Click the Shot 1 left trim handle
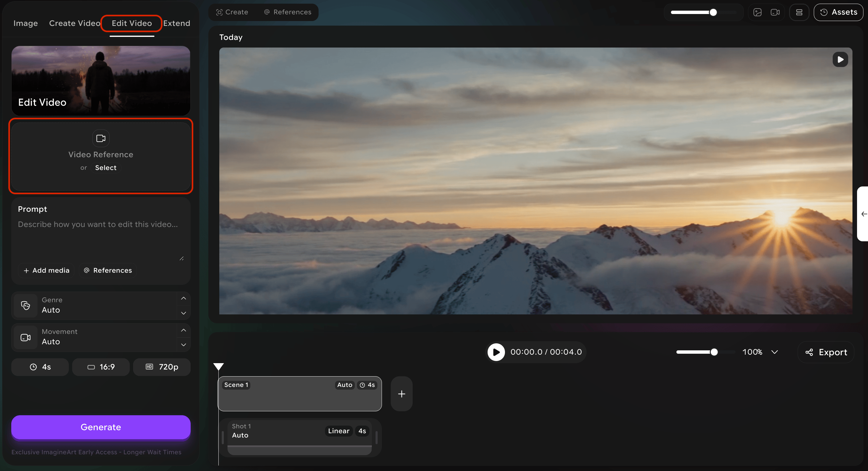 tap(223, 437)
